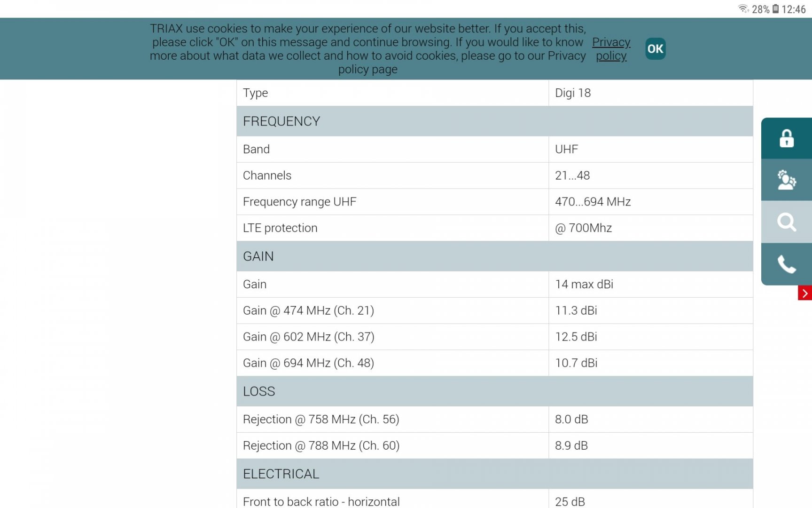The width and height of the screenshot is (812, 508).
Task: Open the user support gear icon
Action: 786,180
